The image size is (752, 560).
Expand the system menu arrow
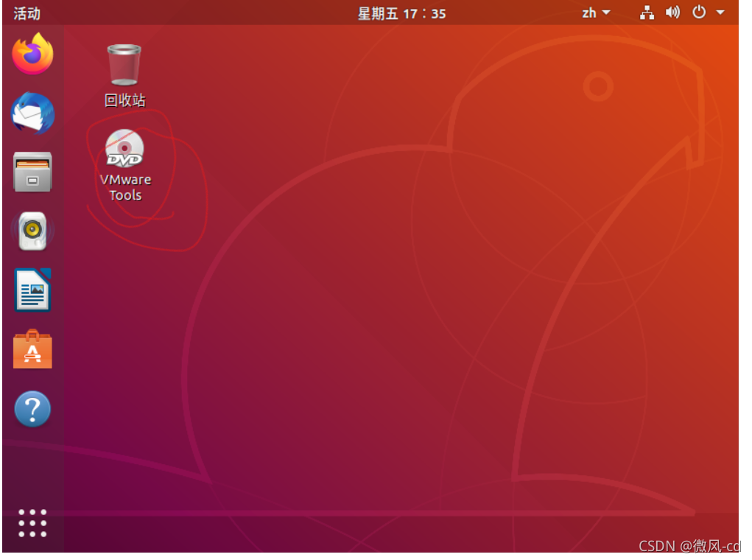[721, 13]
